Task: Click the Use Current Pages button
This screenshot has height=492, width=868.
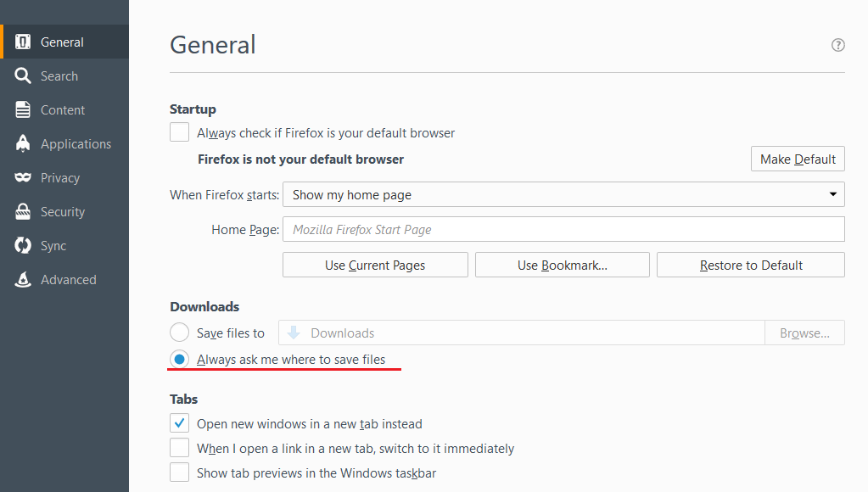Action: pos(375,266)
